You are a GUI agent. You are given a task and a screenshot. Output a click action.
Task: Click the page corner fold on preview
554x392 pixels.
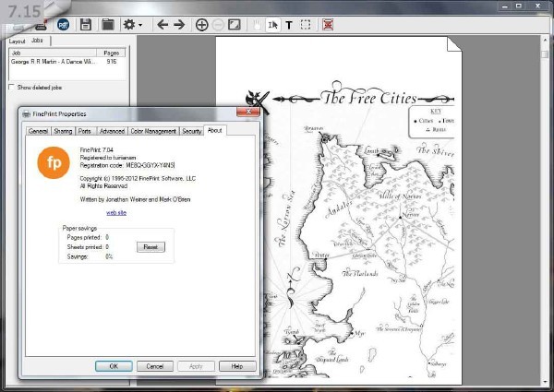click(454, 44)
